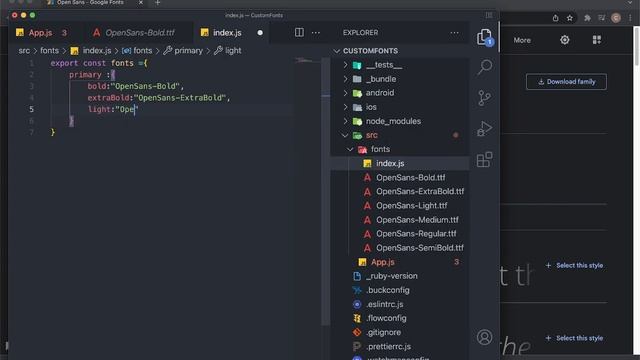
Task: Open the Search view icon
Action: [484, 67]
